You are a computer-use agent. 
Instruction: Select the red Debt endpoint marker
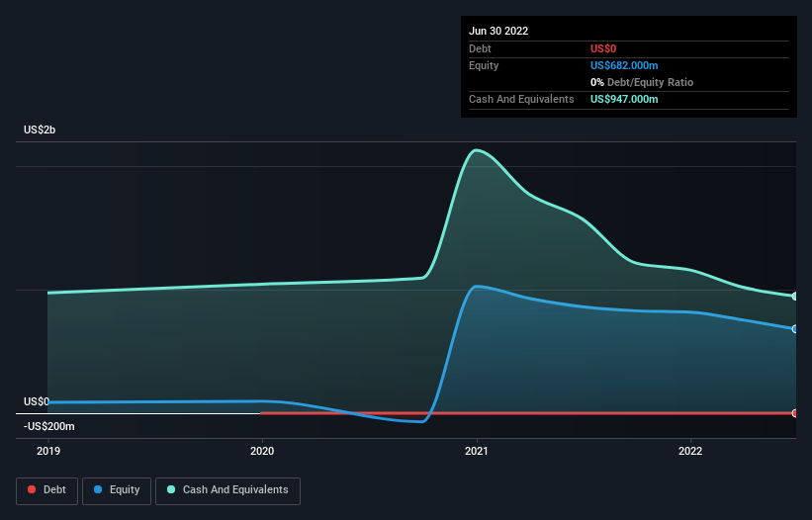tap(794, 413)
